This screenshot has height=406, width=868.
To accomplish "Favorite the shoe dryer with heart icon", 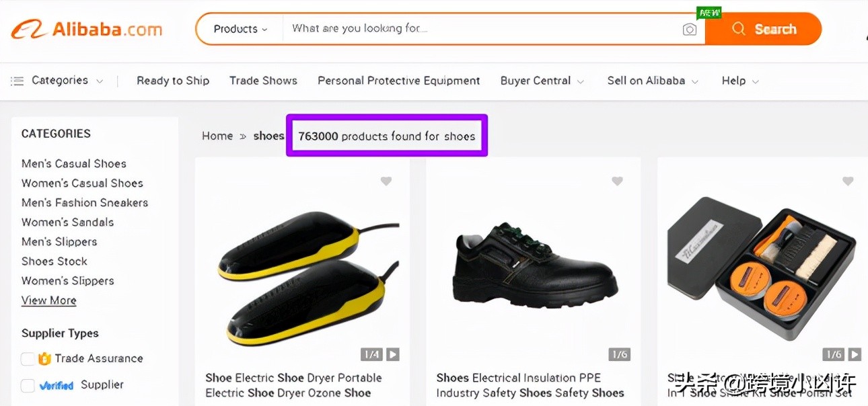I will coord(386,181).
